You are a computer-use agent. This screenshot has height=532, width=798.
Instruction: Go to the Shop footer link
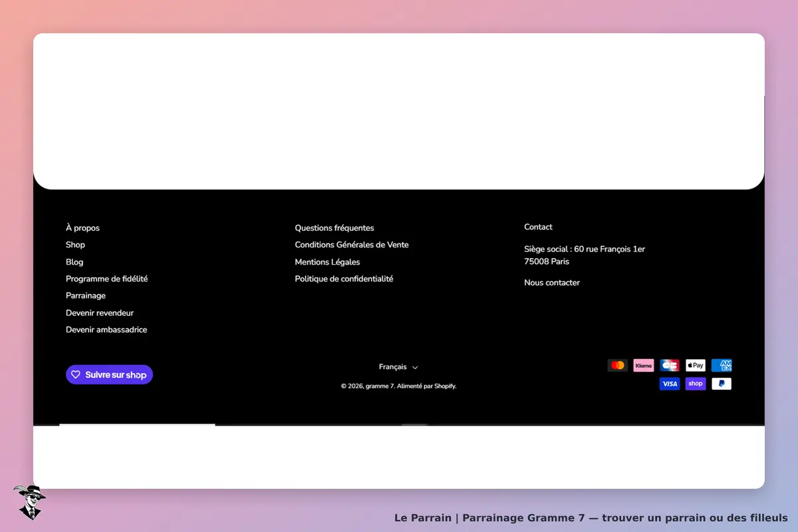pos(75,245)
